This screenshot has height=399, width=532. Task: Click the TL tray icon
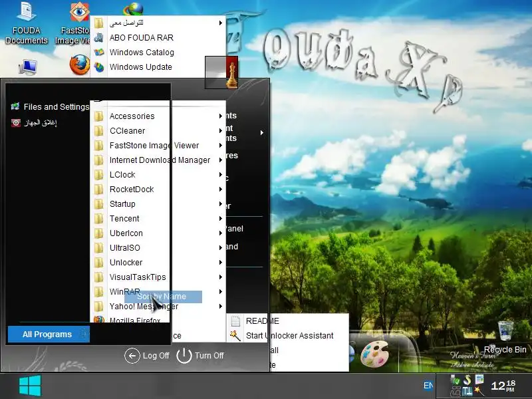tap(467, 392)
